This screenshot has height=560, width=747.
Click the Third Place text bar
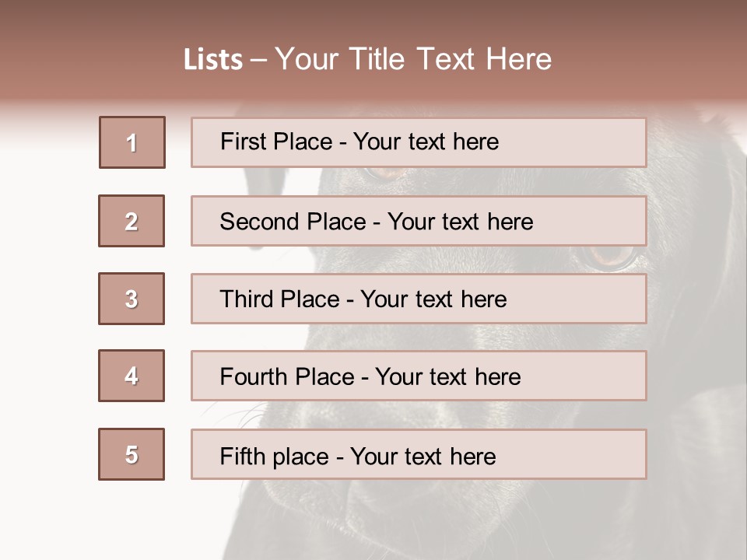pos(419,299)
